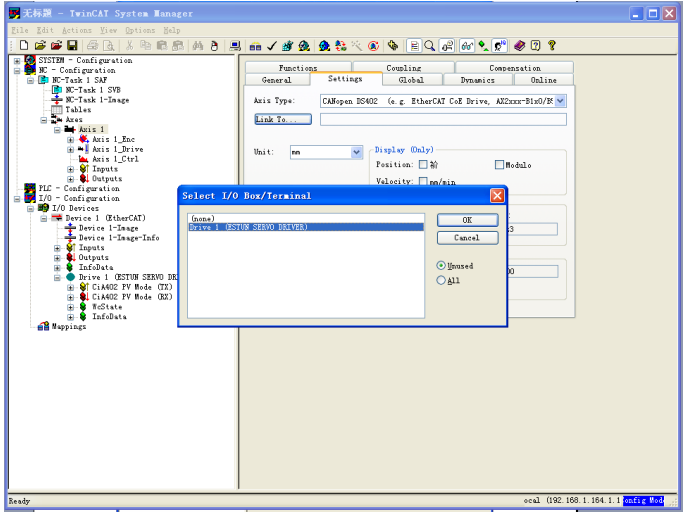Switch to the Coupling tab

pyautogui.click(x=404, y=68)
